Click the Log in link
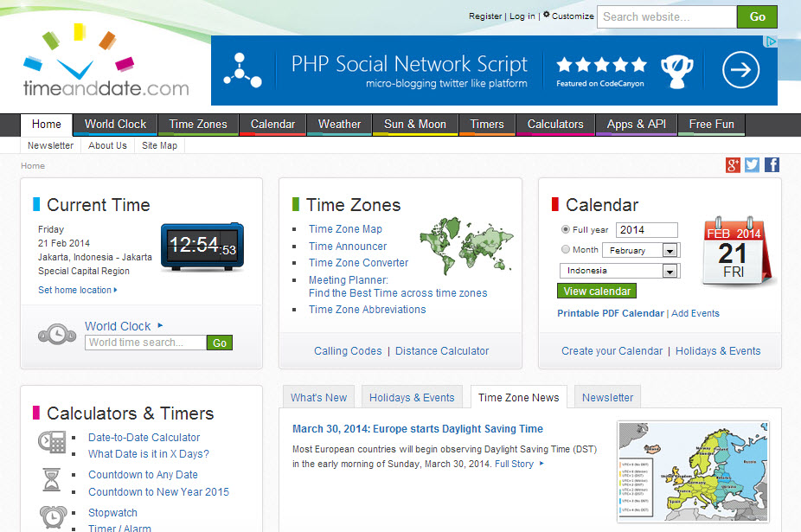 pos(522,16)
